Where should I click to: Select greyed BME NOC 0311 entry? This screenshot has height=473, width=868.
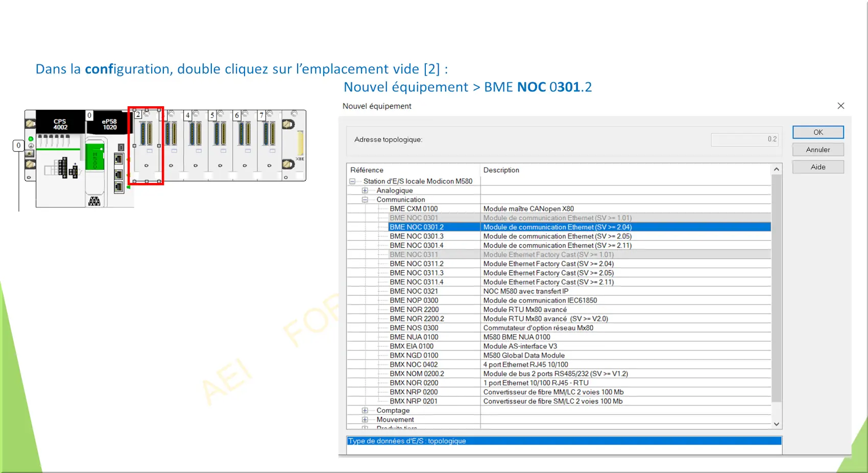pyautogui.click(x=414, y=255)
